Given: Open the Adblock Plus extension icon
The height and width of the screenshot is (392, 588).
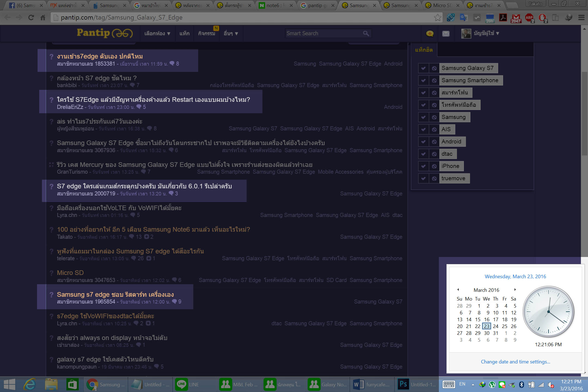Looking at the screenshot, I should (x=529, y=18).
